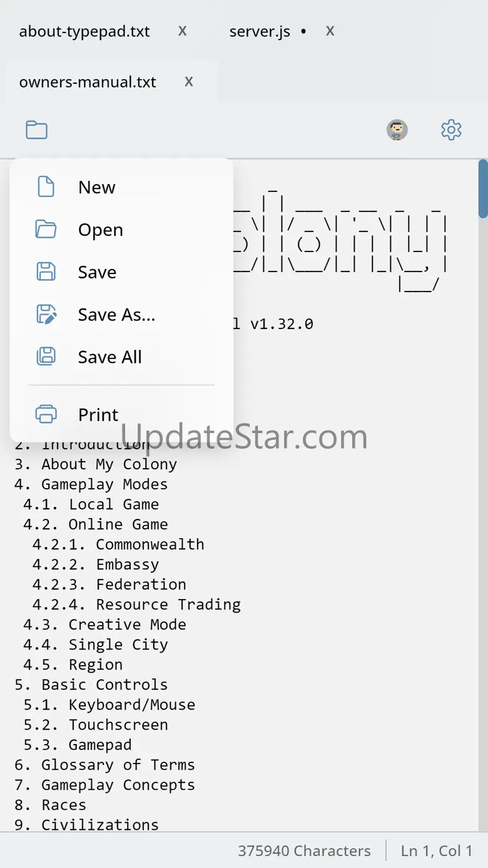This screenshot has width=488, height=868.
Task: Click the Save All stacked disk icon
Action: click(x=46, y=357)
